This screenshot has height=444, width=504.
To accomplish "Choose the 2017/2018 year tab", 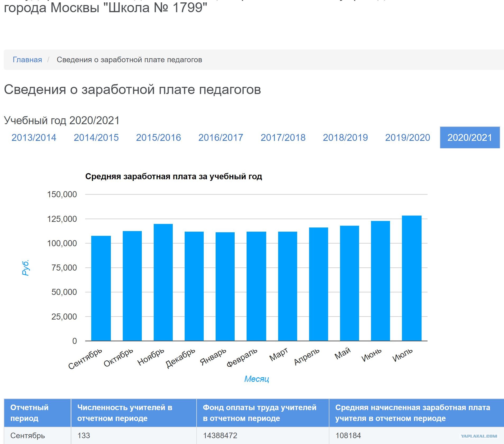I will [283, 137].
